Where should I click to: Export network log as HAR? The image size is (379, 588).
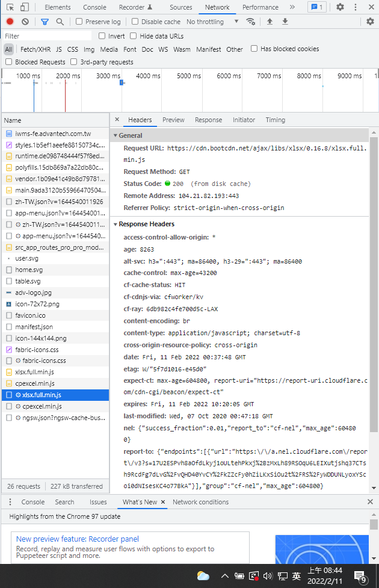285,21
